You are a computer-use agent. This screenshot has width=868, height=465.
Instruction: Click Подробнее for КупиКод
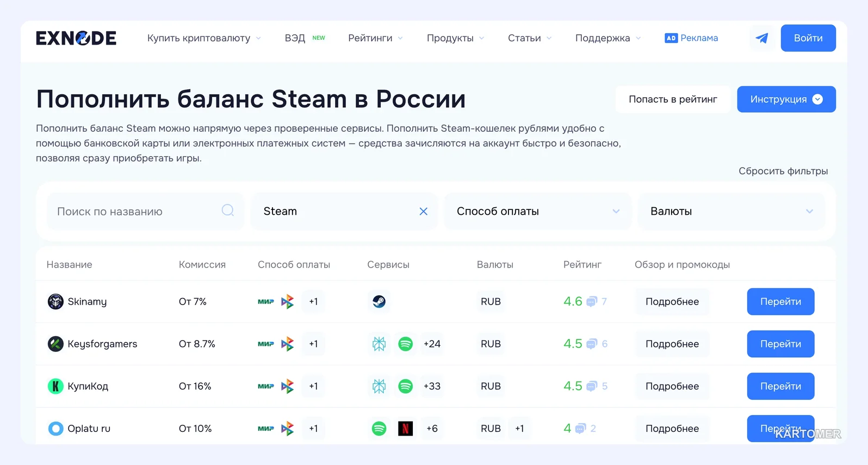coord(672,386)
